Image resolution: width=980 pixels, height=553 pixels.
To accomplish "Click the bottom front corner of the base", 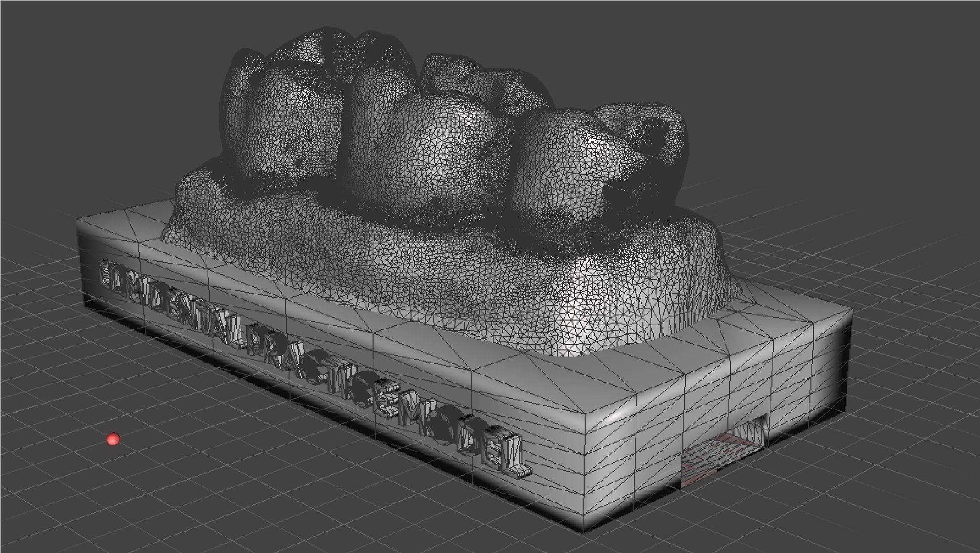I will coord(584,530).
